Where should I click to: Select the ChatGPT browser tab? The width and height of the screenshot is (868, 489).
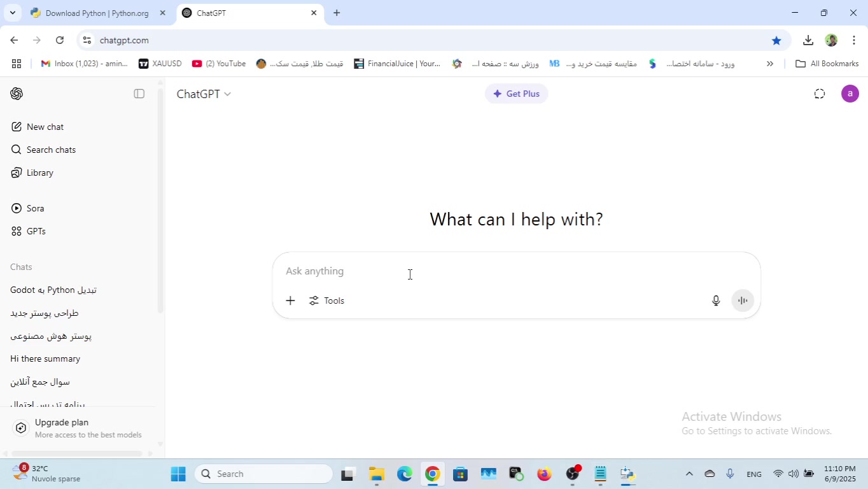pos(249,13)
